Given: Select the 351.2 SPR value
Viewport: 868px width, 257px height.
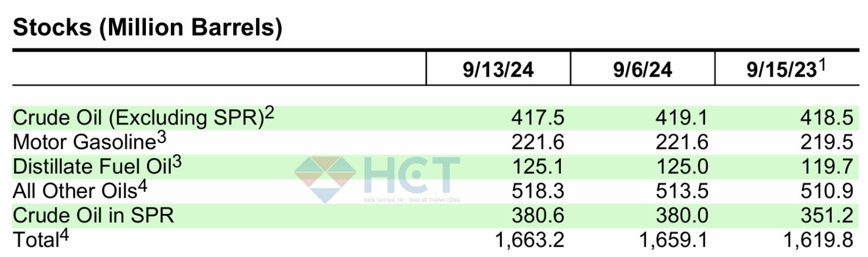Looking at the screenshot, I should point(827,215).
